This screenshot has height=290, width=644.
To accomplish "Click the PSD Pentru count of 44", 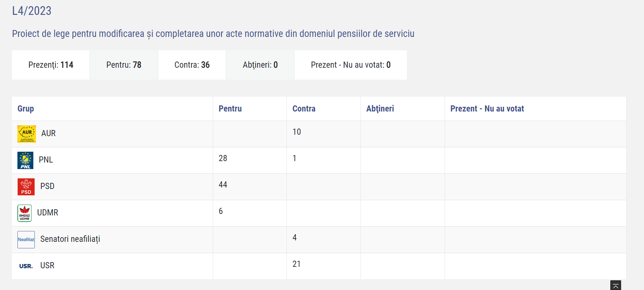I will 223,185.
